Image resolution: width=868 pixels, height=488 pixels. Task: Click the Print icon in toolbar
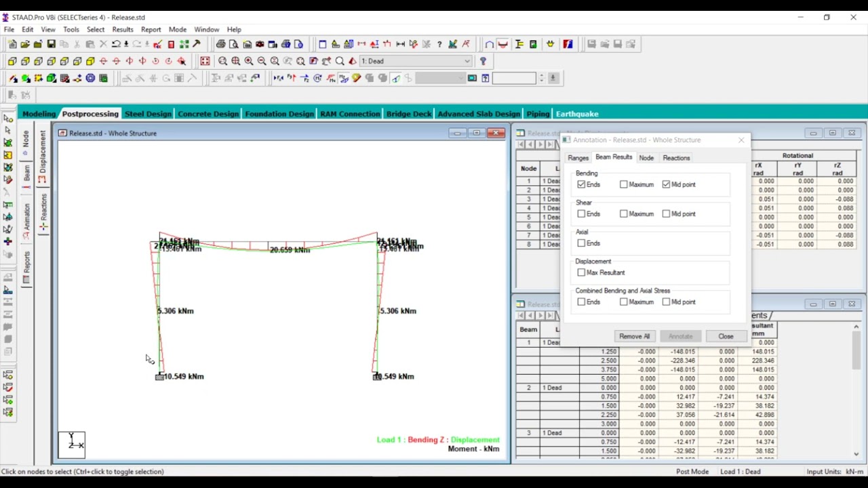[x=220, y=44]
